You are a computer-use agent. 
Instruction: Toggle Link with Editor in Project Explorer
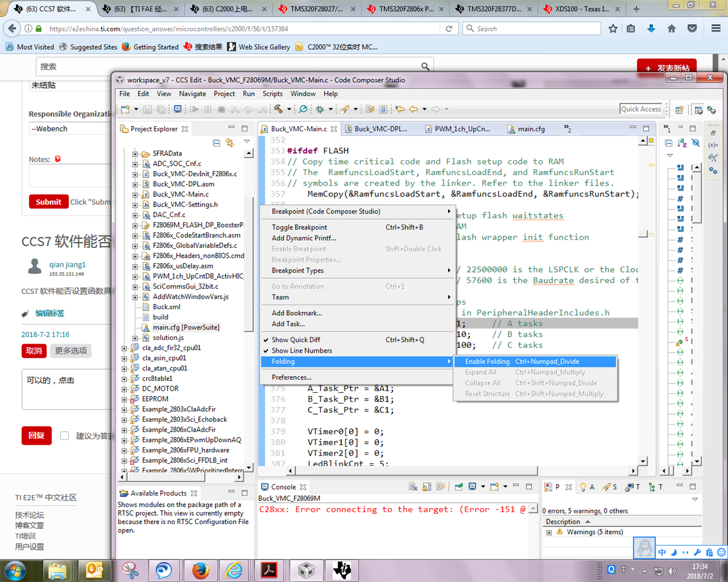coord(230,143)
